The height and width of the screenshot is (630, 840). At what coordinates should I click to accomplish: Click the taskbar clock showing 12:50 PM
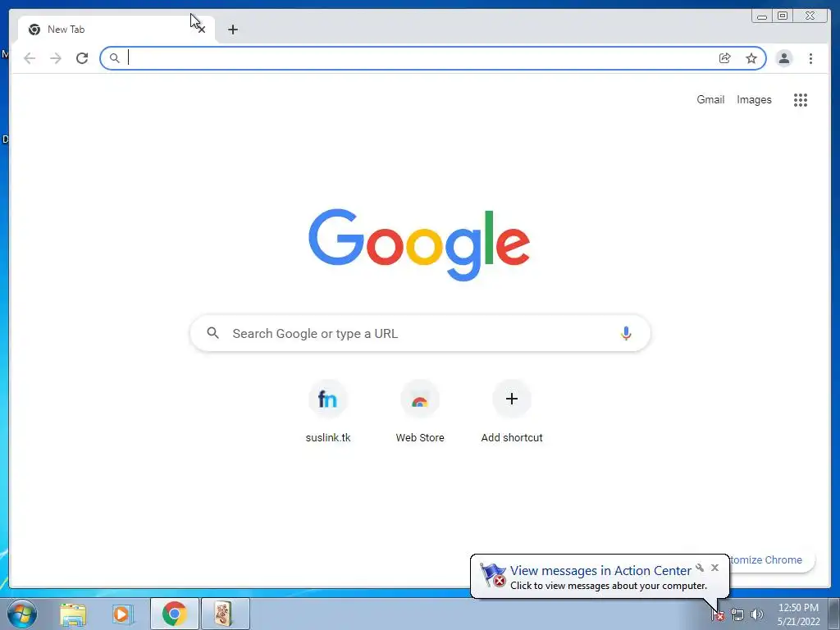click(x=798, y=614)
